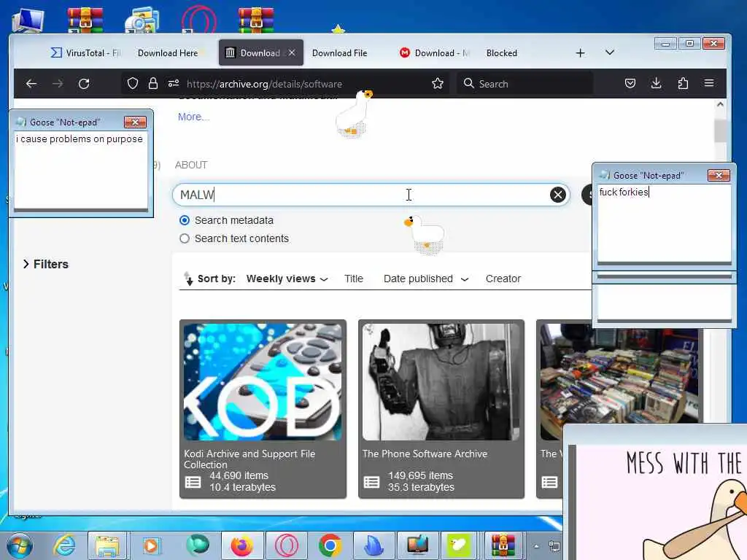
Task: Open the ABOUT section tab
Action: point(191,165)
